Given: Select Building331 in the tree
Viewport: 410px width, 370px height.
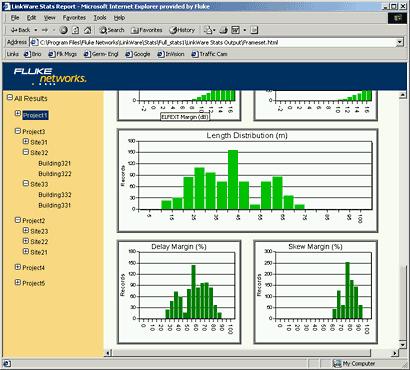Looking at the screenshot, I should click(x=55, y=205).
